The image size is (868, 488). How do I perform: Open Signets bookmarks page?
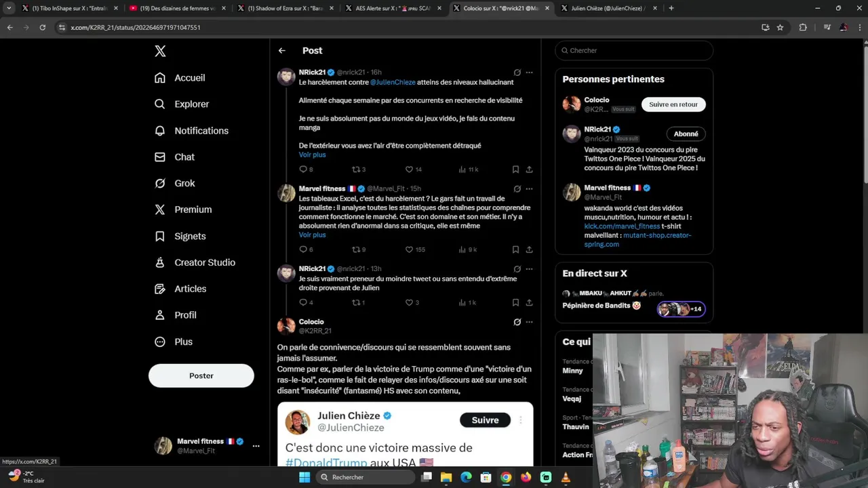pyautogui.click(x=180, y=236)
